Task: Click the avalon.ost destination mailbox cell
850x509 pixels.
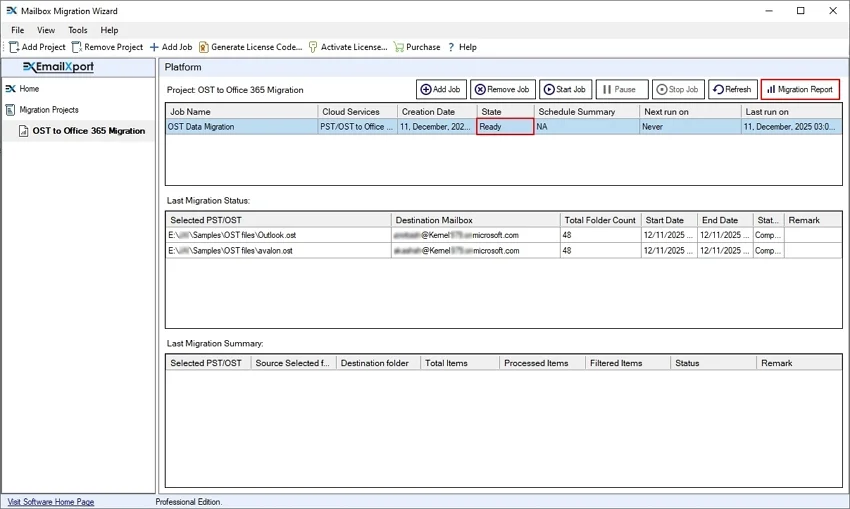Action: (475, 250)
